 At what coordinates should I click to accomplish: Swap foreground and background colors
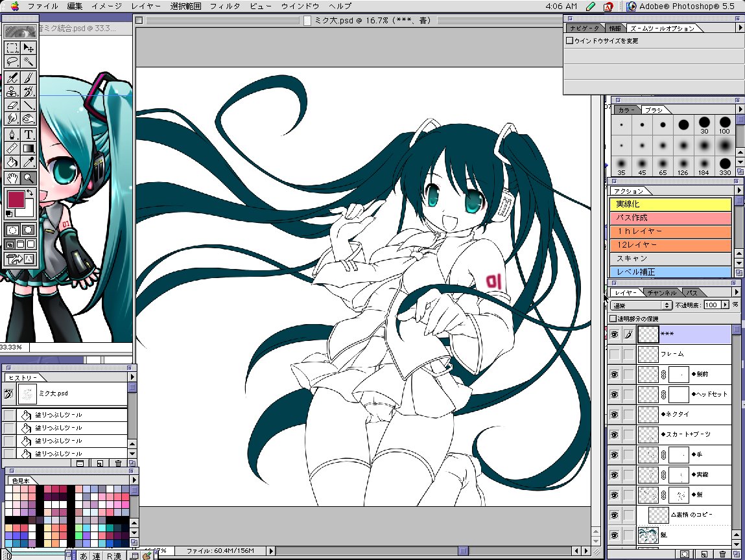[x=30, y=193]
